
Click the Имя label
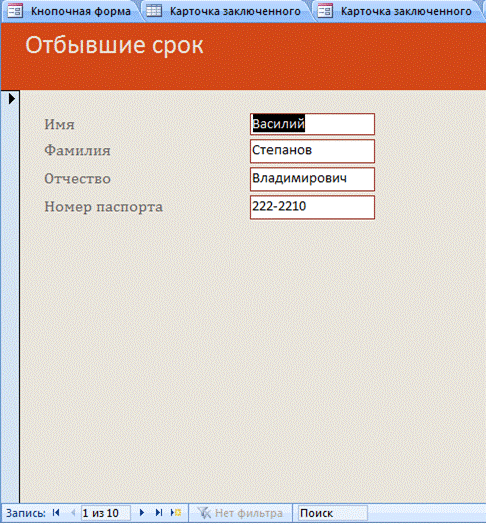coord(59,124)
